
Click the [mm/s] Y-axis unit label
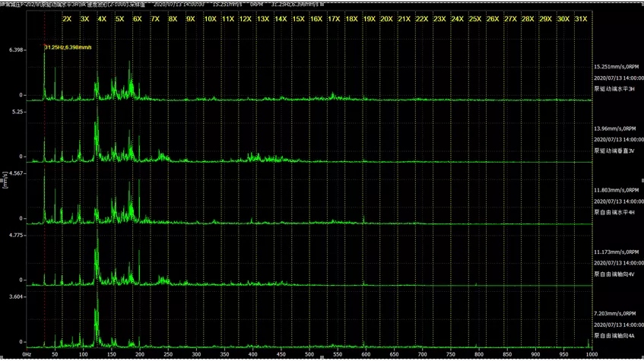[5, 181]
